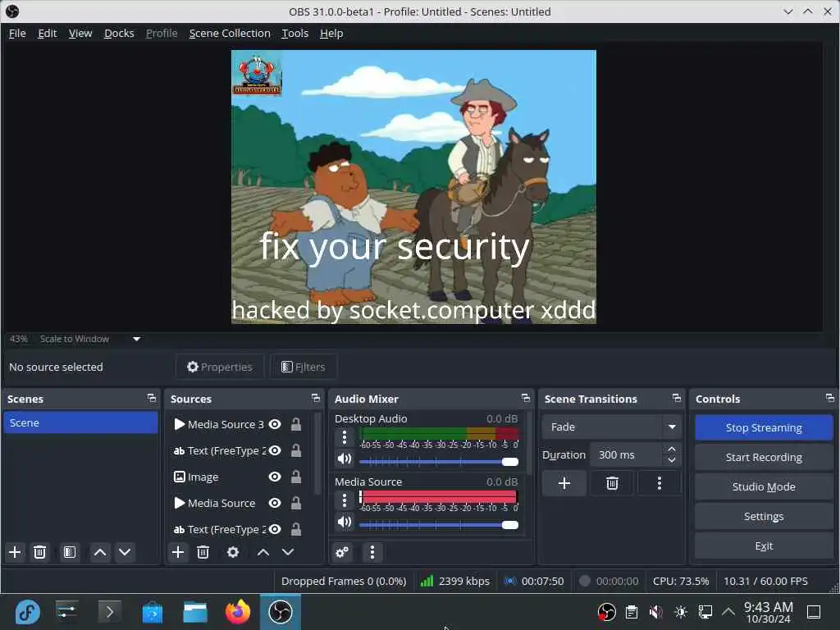
Task: Open the Docks menu
Action: click(x=119, y=33)
